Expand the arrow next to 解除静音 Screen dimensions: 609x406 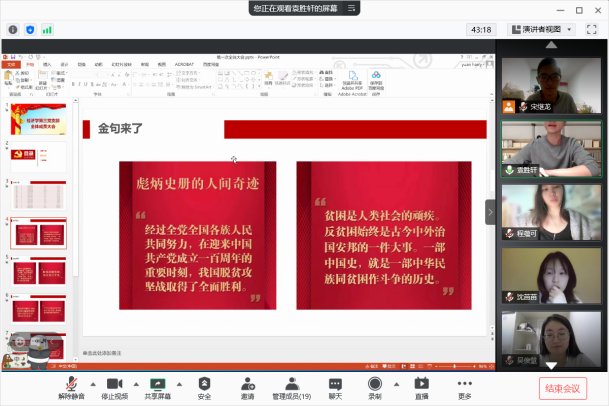(93, 384)
